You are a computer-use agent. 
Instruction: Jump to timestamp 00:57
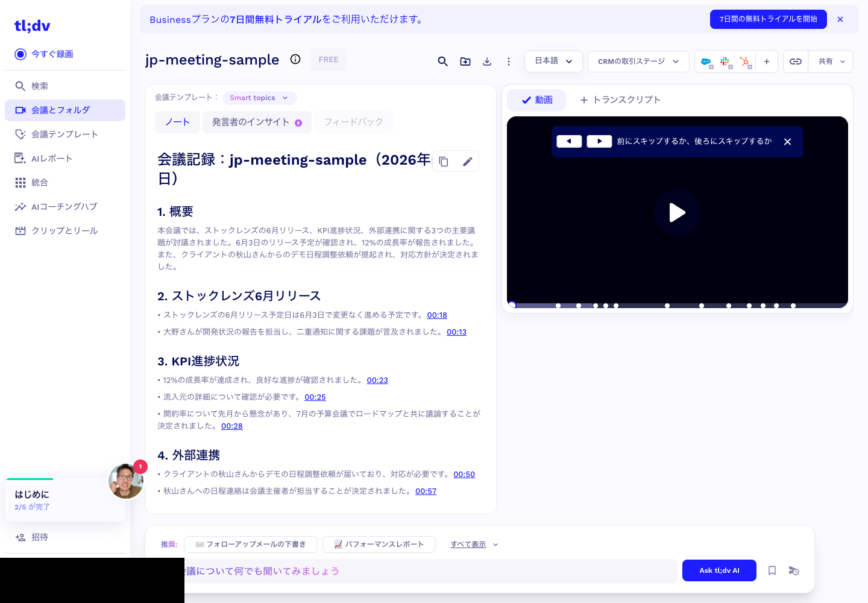point(426,491)
